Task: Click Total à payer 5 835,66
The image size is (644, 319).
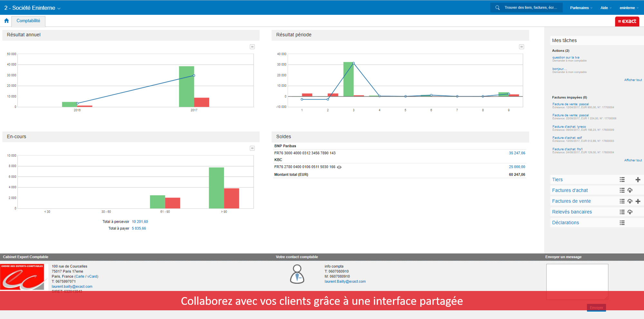Action: click(x=139, y=228)
